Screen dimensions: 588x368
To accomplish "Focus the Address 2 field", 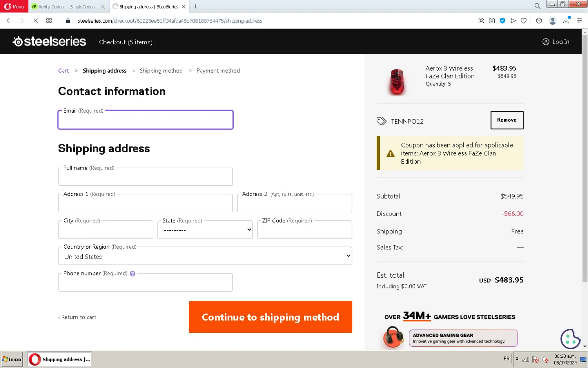I will (294, 203).
